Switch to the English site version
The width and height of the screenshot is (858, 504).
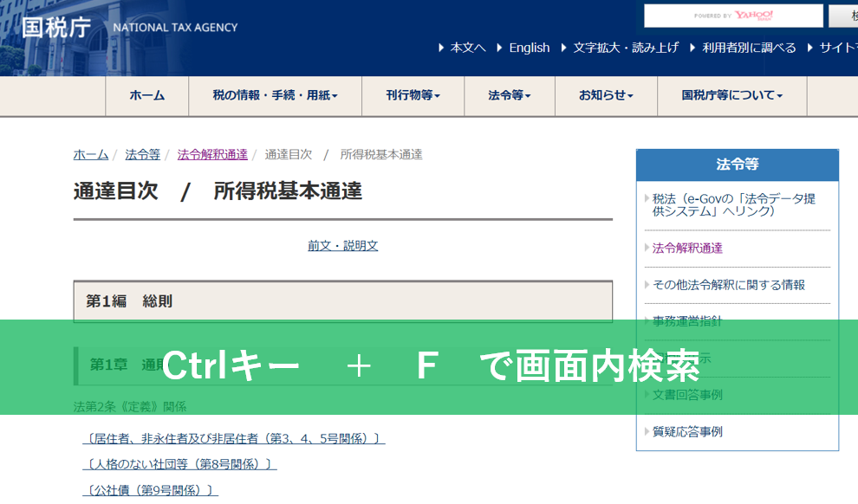(x=529, y=48)
